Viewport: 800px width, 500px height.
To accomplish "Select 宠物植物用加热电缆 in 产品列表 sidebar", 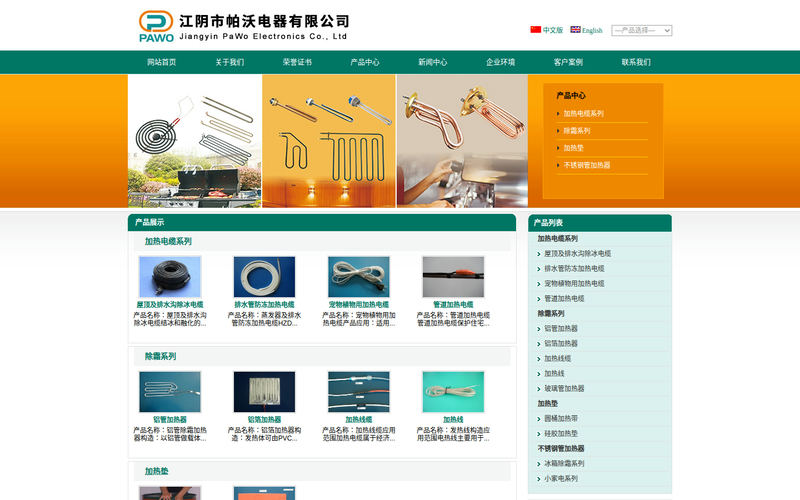I will [x=574, y=284].
